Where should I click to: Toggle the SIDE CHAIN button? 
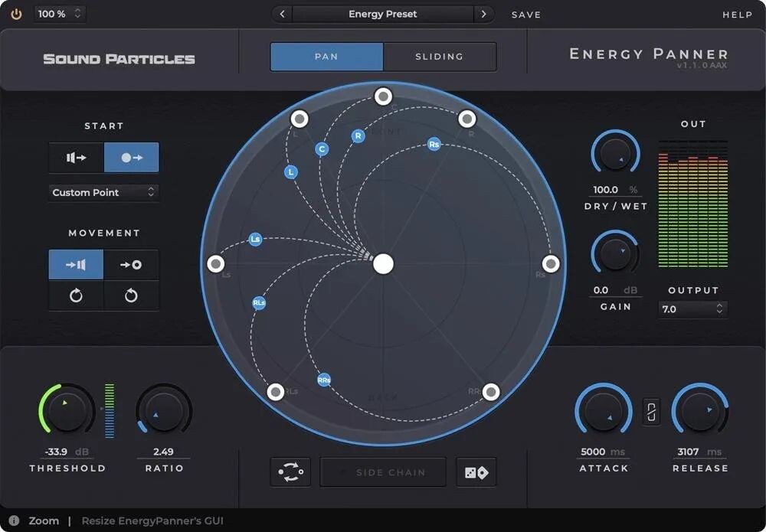(x=383, y=472)
